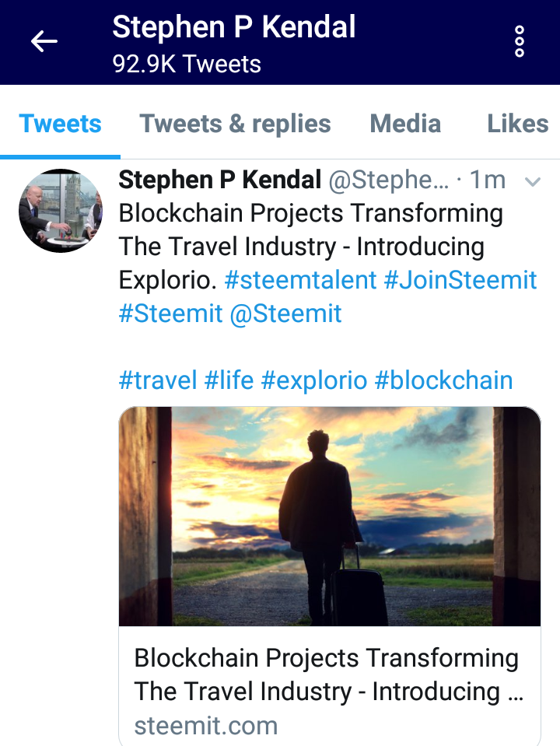Switch to the Tweets tab

pos(61,124)
